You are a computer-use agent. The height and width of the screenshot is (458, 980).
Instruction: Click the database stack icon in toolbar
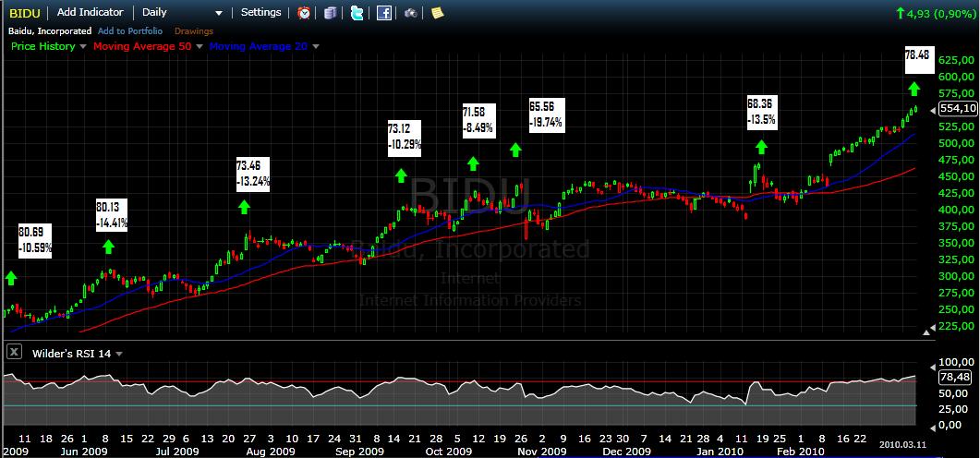pyautogui.click(x=330, y=13)
